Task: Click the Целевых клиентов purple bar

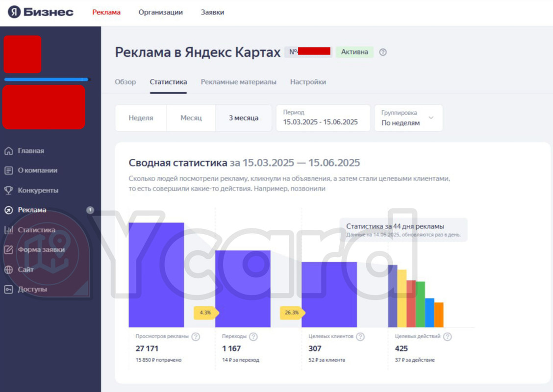Action: coord(329,294)
